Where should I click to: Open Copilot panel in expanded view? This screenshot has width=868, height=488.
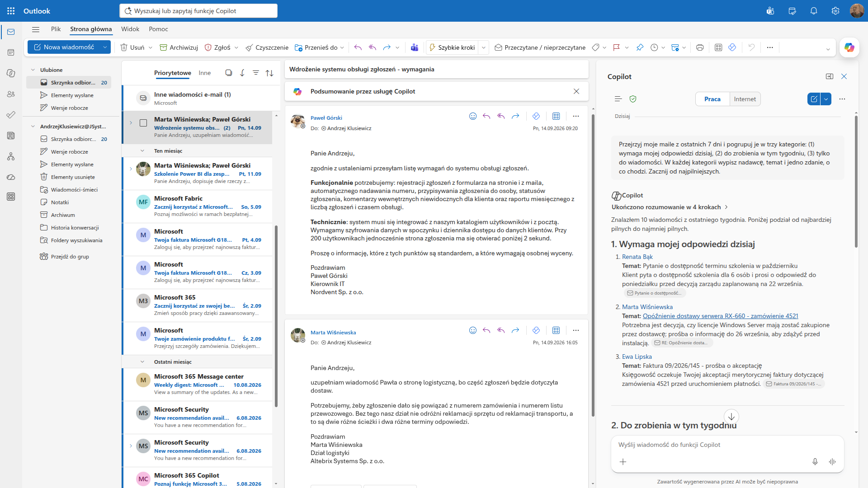coord(829,76)
